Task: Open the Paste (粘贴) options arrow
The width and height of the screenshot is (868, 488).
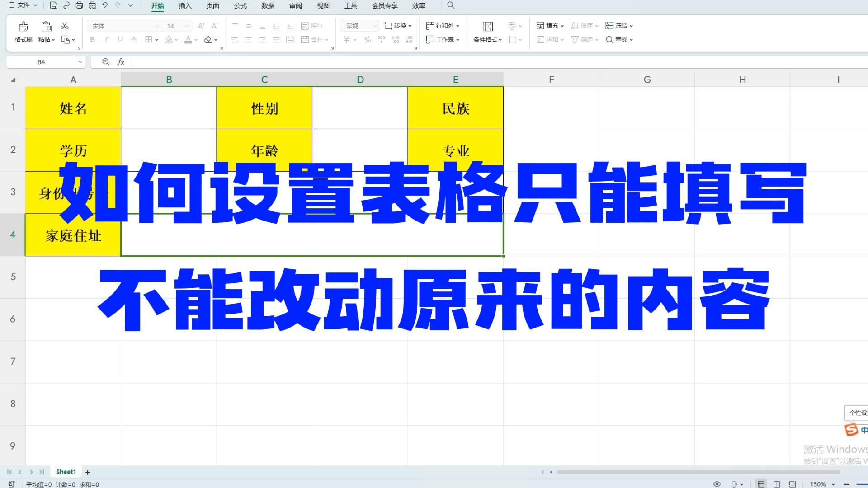Action: (53, 40)
